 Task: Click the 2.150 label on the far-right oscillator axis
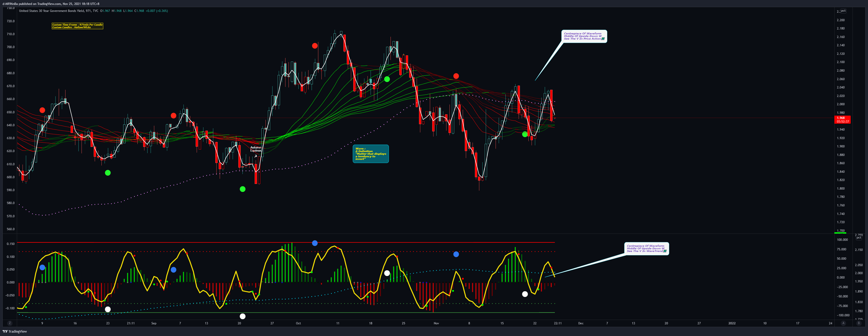pos(859,250)
